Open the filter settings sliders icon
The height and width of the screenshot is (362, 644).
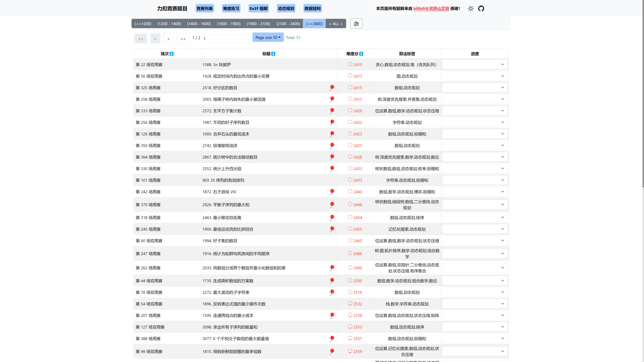pyautogui.click(x=356, y=24)
